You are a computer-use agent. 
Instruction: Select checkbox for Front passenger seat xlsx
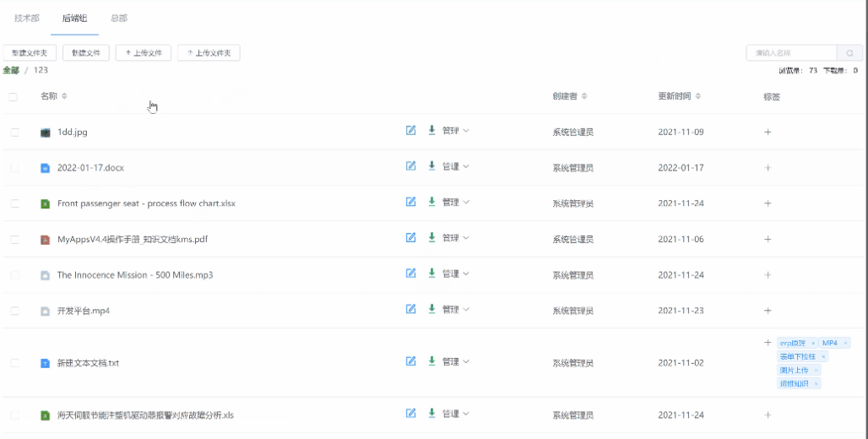15,203
